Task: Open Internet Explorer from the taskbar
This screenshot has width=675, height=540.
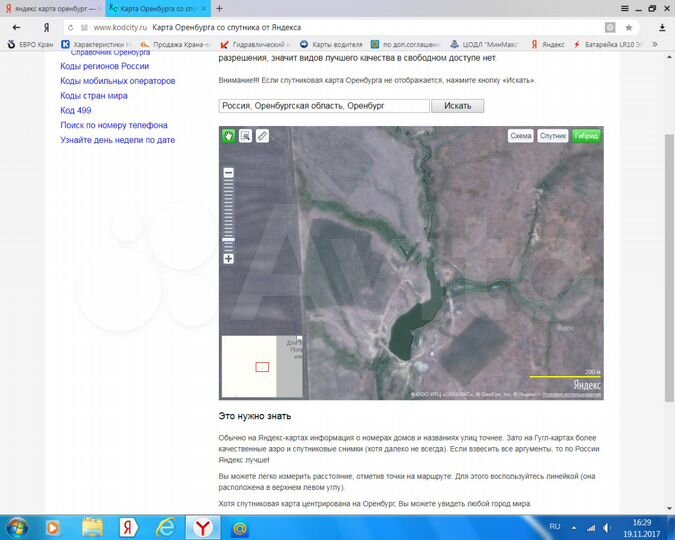Action: point(165,526)
